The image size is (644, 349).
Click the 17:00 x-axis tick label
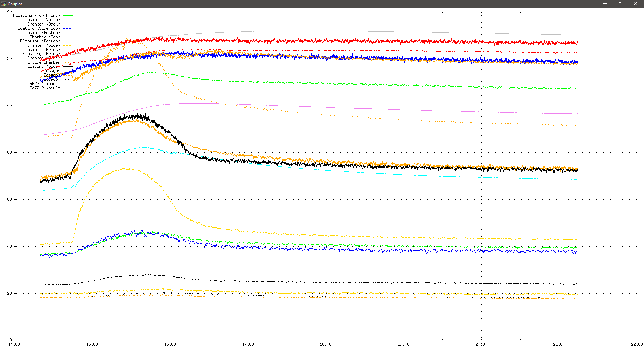[248, 344]
